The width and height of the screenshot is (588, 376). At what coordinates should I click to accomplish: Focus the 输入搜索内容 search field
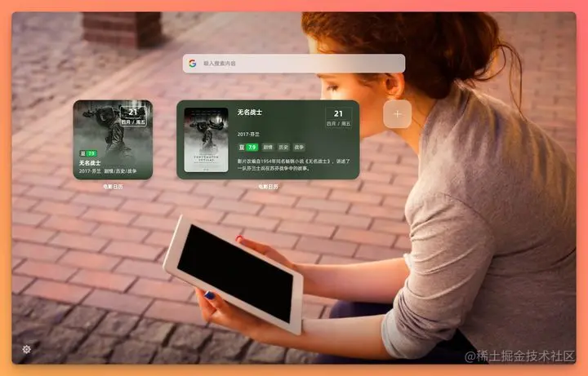pyautogui.click(x=294, y=64)
